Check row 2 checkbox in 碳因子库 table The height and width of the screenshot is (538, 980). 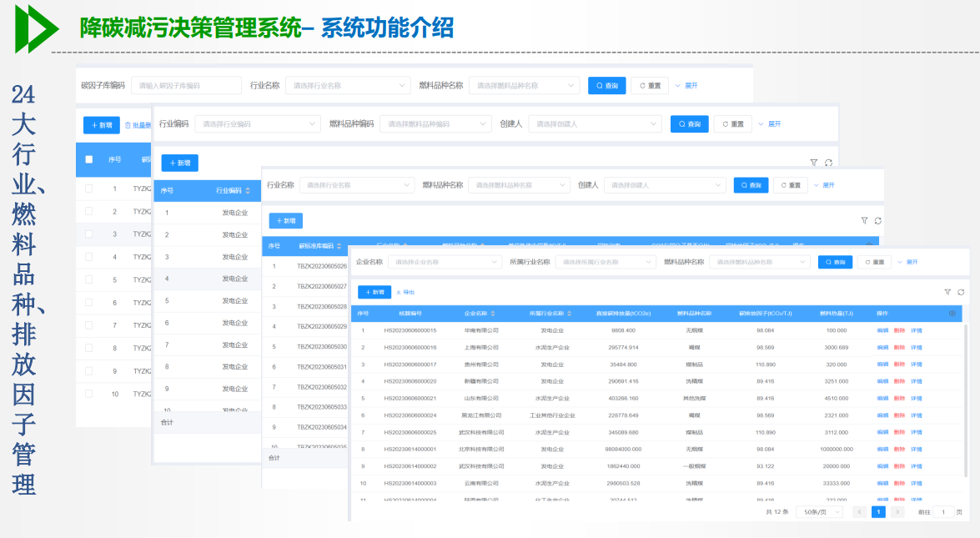[88, 211]
